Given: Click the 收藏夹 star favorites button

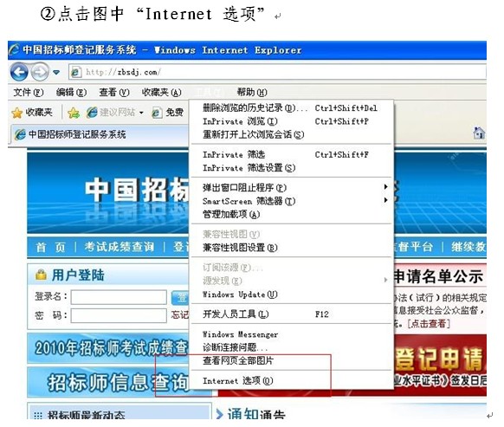Looking at the screenshot, I should (x=32, y=113).
